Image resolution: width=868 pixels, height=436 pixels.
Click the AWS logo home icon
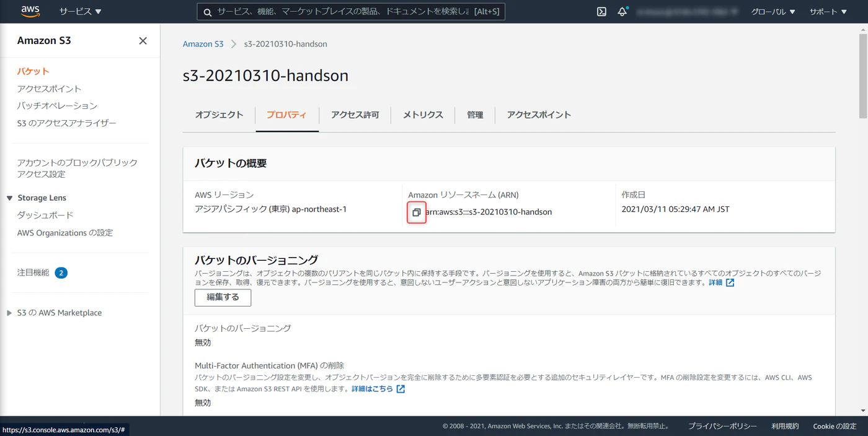30,11
